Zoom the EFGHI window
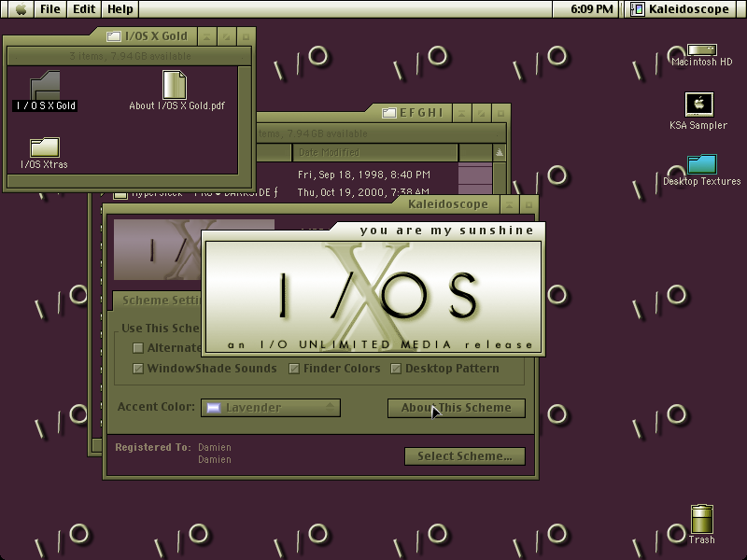The image size is (747, 560). (x=481, y=114)
